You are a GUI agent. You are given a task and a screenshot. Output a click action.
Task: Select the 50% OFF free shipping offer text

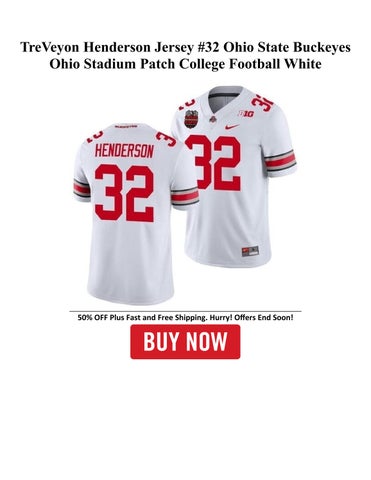[185, 317]
